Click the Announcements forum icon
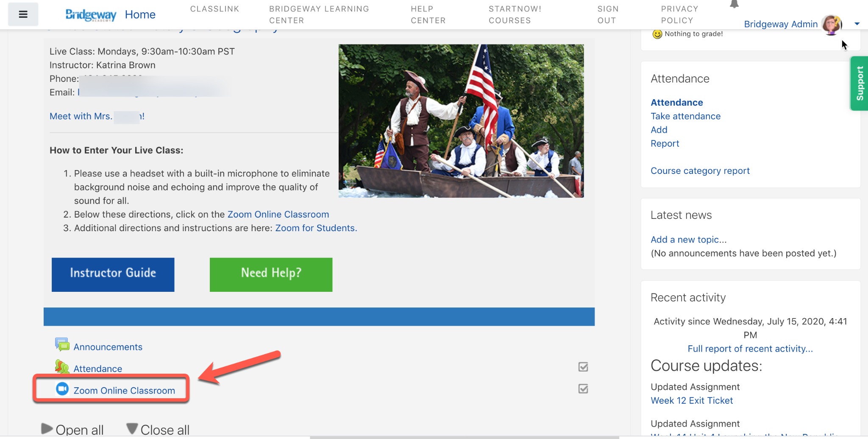This screenshot has width=868, height=439. click(62, 345)
